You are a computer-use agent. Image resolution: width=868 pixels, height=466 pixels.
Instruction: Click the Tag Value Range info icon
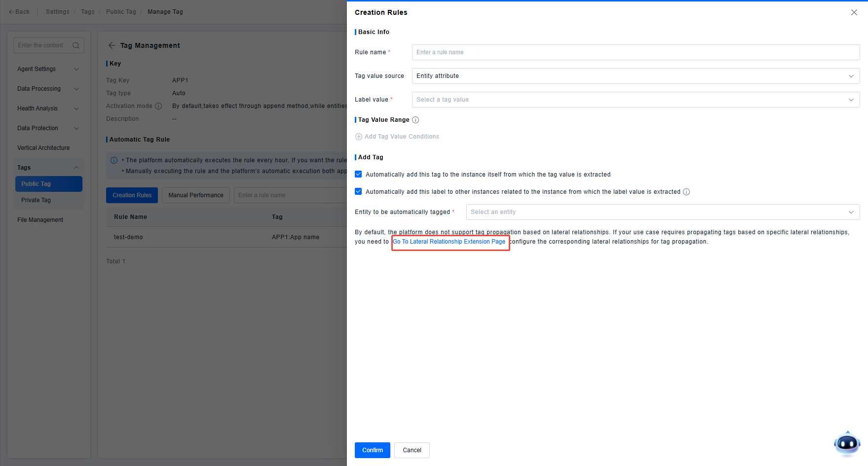(415, 120)
